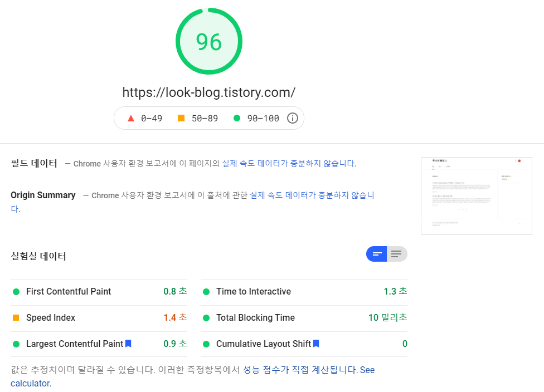Click the page preview thumbnail
544x392 pixels.
tap(476, 196)
